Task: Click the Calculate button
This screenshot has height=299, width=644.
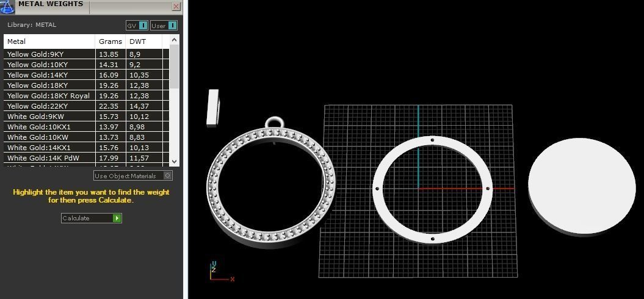Action: pos(92,218)
